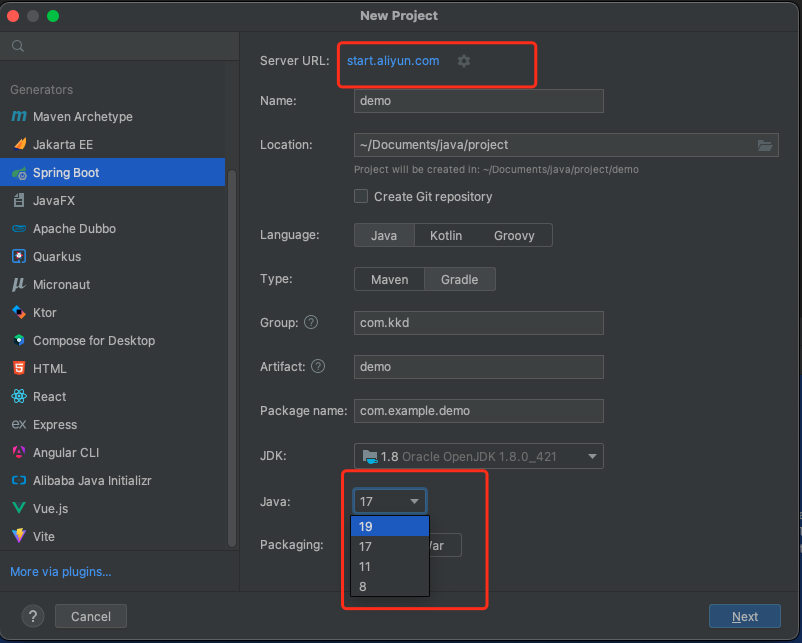The height and width of the screenshot is (643, 802).
Task: Choose Gradle as the build type
Action: 460,279
